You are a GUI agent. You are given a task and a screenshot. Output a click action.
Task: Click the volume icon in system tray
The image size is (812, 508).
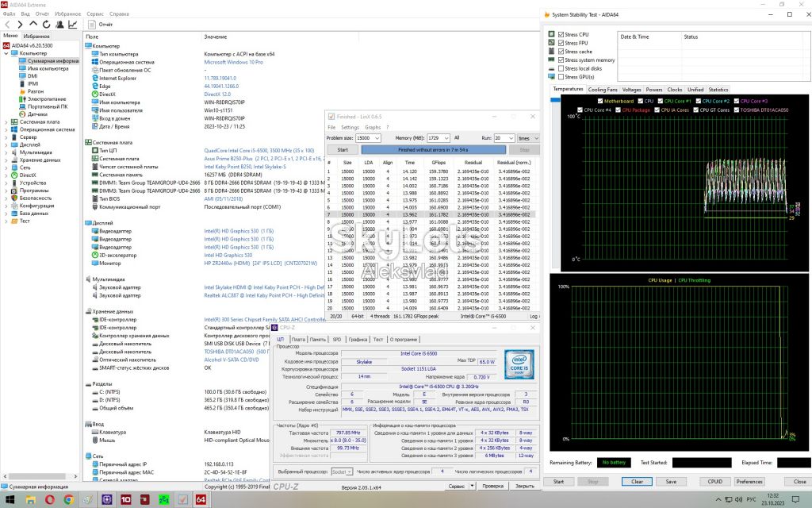pyautogui.click(x=737, y=500)
